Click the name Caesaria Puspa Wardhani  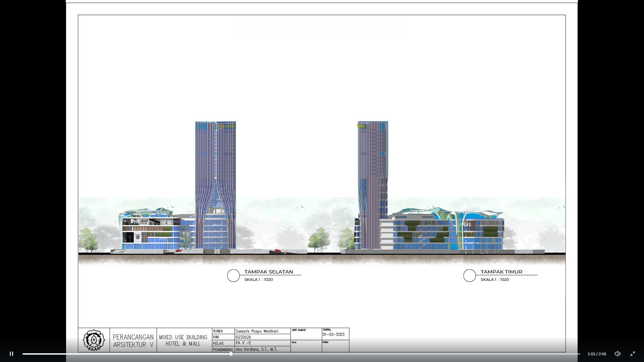point(257,331)
